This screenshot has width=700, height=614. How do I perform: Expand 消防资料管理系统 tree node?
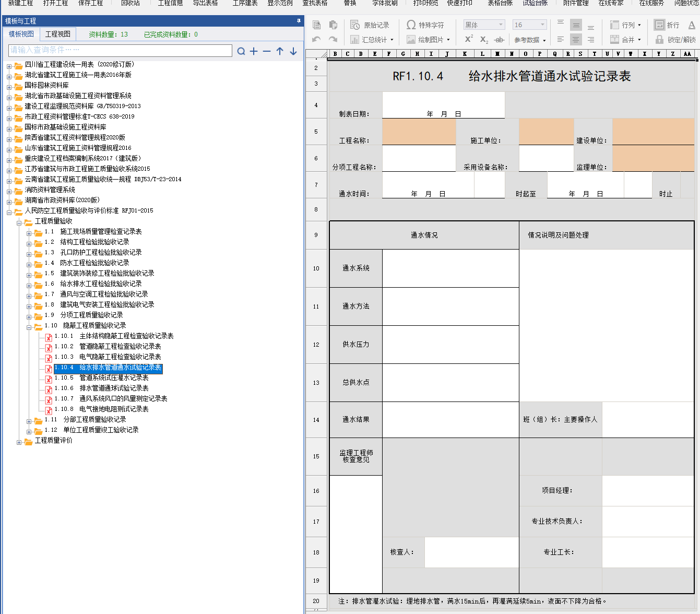9,192
